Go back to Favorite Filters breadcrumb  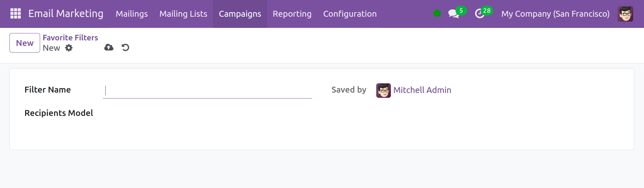pyautogui.click(x=70, y=38)
